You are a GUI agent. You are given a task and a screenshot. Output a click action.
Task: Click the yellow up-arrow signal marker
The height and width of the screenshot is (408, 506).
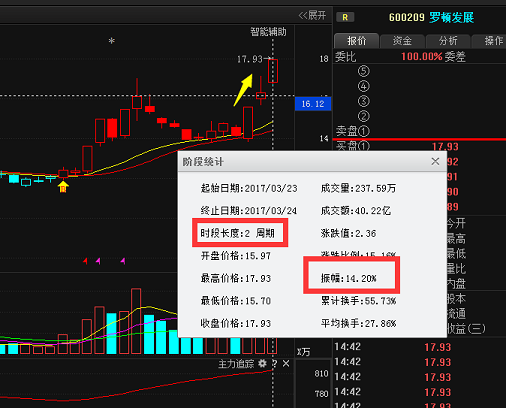tap(63, 186)
